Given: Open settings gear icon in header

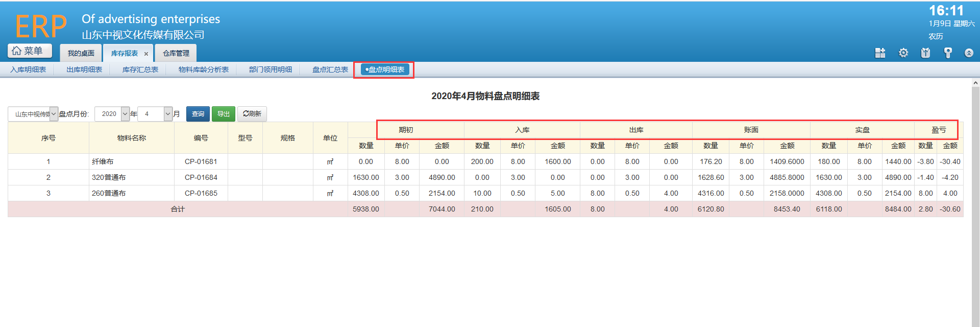Looking at the screenshot, I should pos(903,53).
